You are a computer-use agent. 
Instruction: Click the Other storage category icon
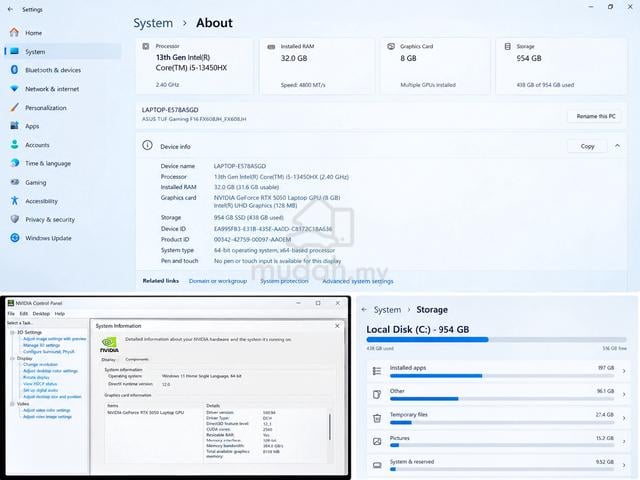click(377, 394)
